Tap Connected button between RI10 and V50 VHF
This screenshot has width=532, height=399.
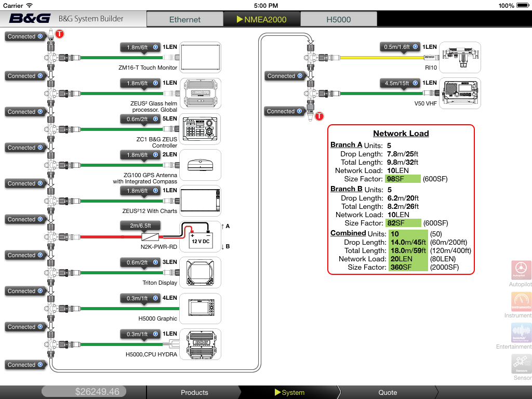(285, 76)
